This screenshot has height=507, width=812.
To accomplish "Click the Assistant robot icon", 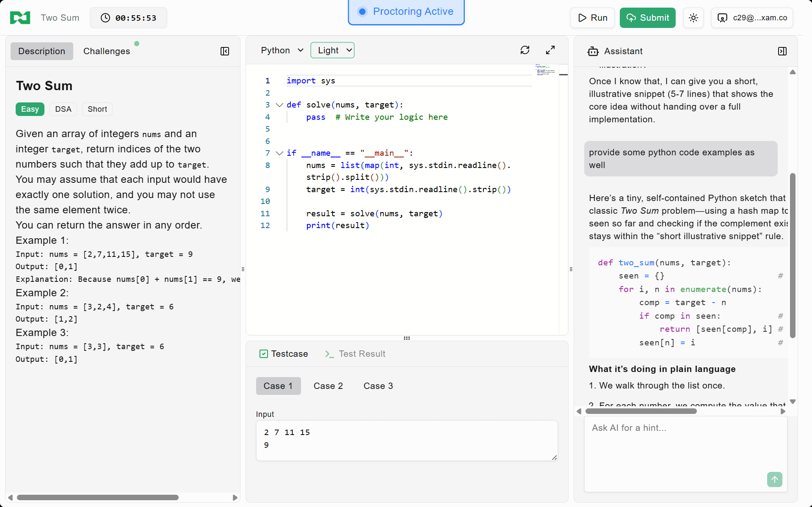I will (x=593, y=51).
